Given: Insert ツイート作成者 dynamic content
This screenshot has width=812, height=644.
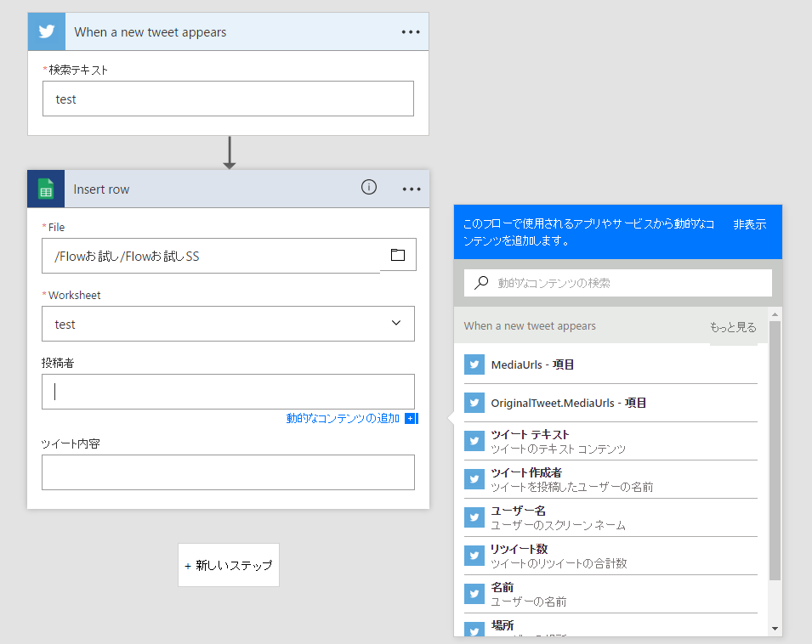Looking at the screenshot, I should tap(610, 479).
